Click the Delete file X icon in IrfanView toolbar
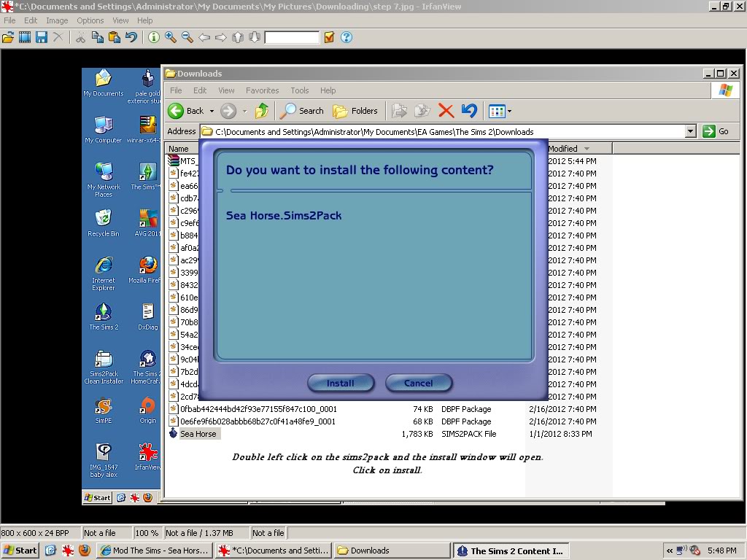 (x=58, y=37)
